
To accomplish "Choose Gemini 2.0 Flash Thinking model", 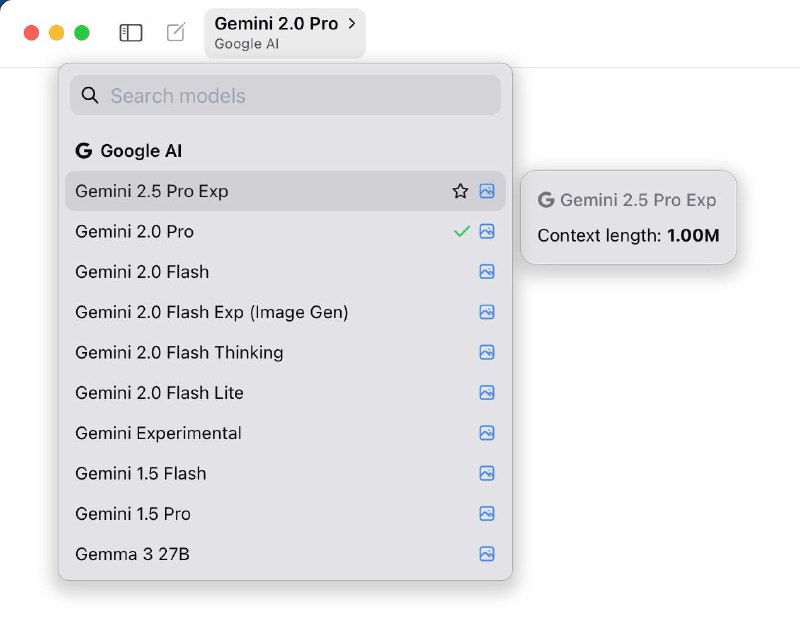I will [285, 352].
